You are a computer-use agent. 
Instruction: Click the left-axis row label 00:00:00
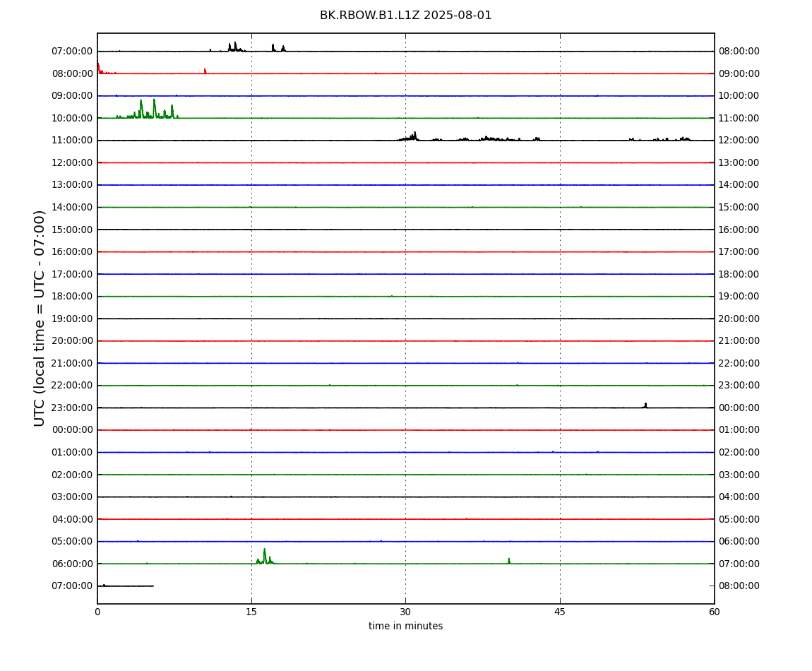(73, 430)
